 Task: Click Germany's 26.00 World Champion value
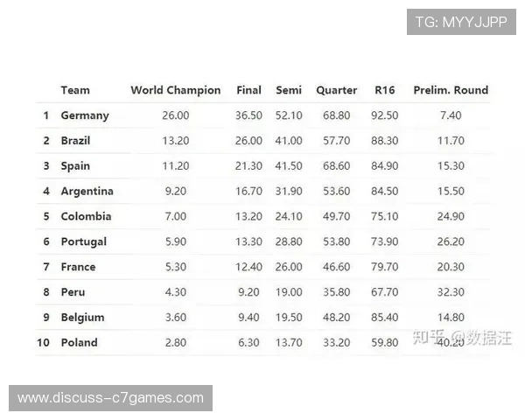click(x=175, y=115)
